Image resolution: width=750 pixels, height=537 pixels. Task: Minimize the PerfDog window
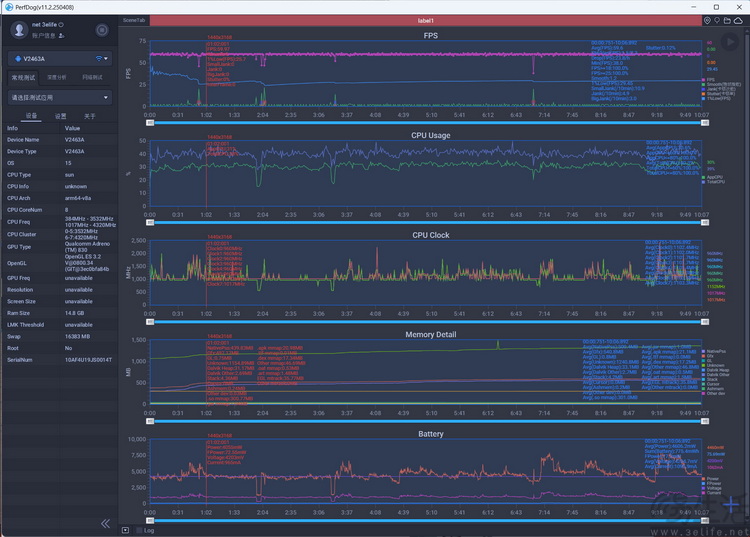[x=694, y=7]
